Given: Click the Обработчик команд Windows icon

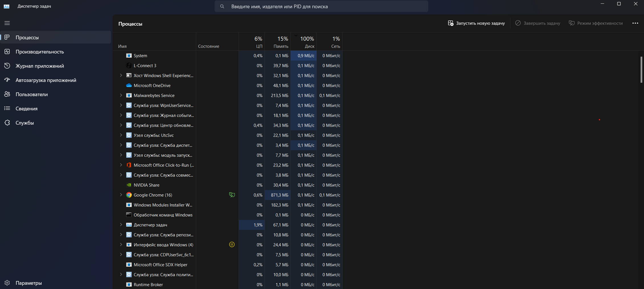Looking at the screenshot, I should tap(129, 215).
